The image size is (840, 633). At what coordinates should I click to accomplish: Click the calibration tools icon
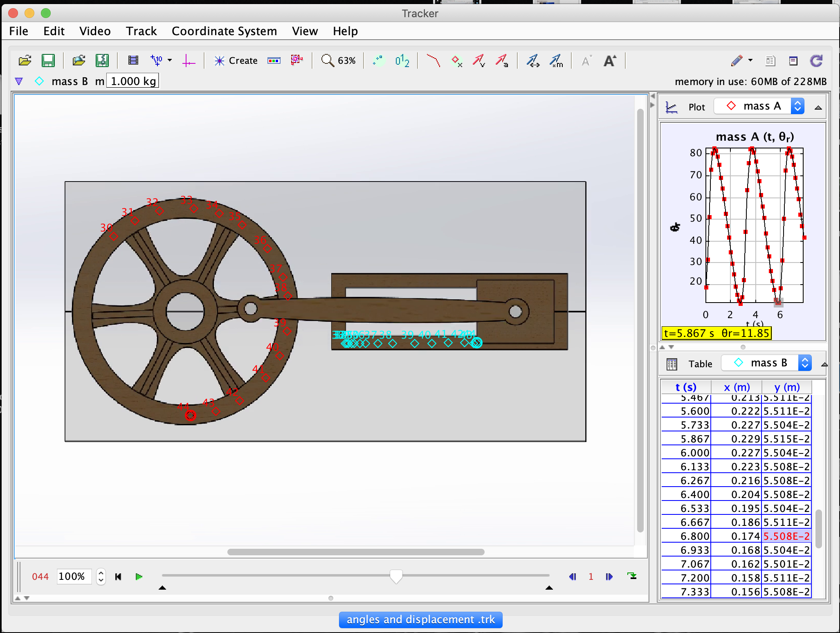coord(157,61)
